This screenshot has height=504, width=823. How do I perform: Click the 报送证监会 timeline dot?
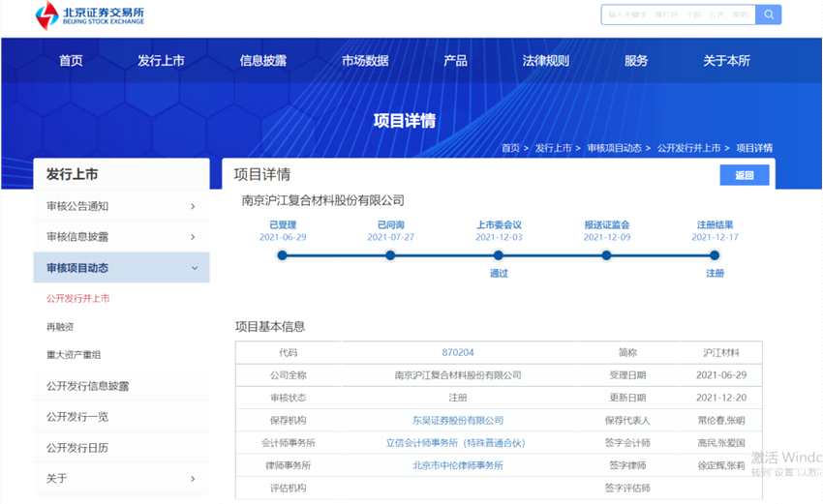tap(606, 255)
